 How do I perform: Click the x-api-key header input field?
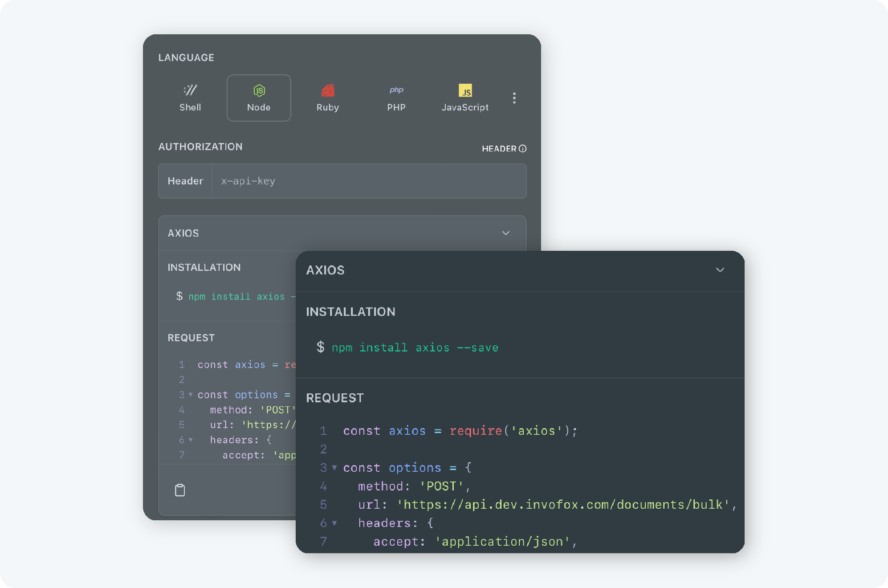point(369,181)
